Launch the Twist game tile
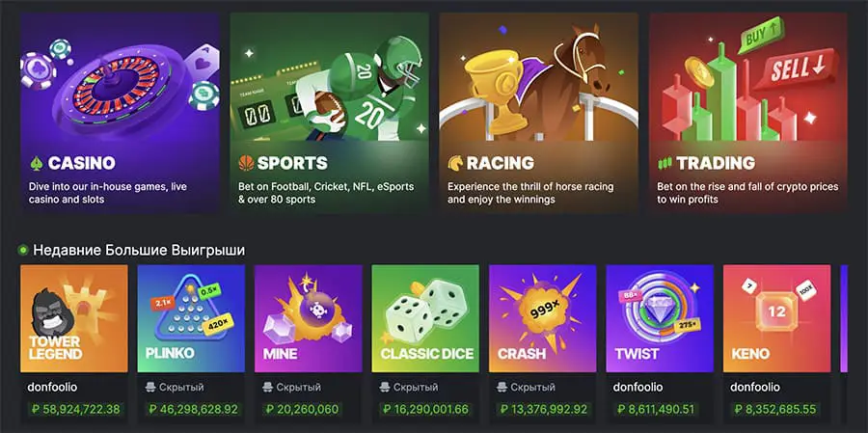868x433 pixels. tap(660, 318)
